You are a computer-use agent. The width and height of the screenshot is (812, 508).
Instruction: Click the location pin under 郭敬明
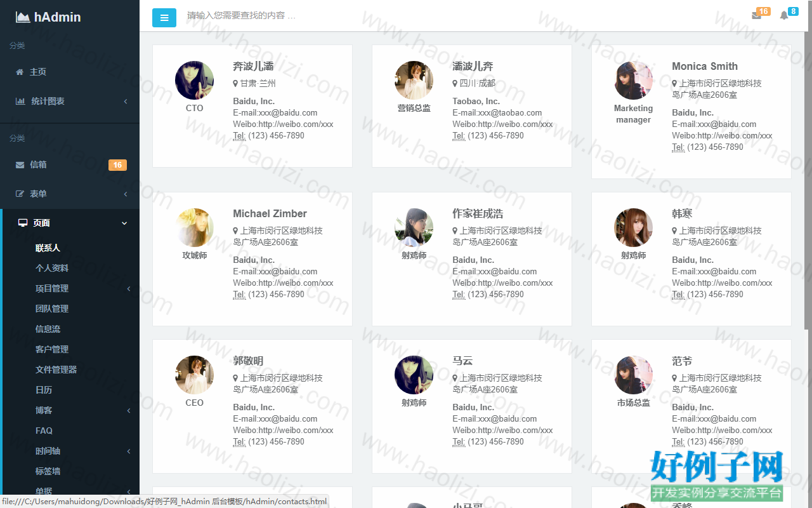point(235,378)
